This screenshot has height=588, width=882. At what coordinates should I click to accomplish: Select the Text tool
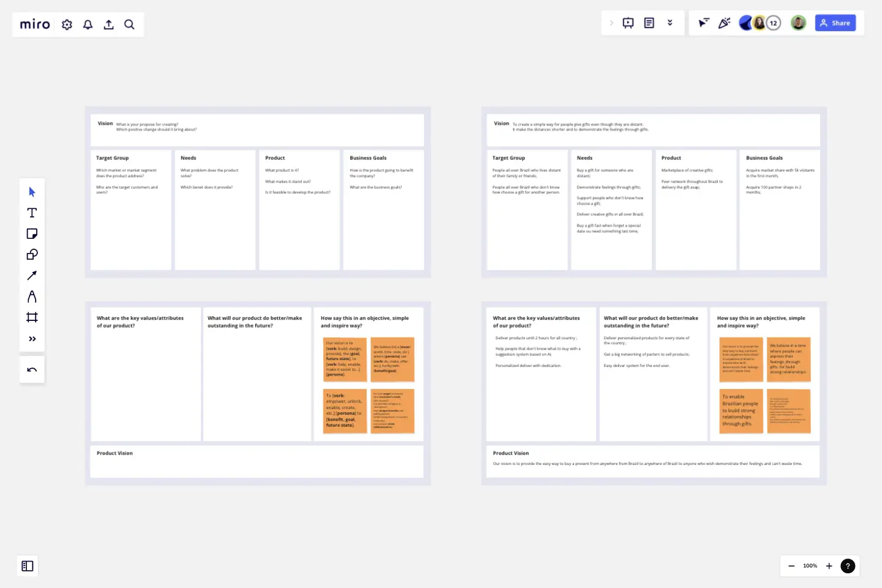coord(32,213)
